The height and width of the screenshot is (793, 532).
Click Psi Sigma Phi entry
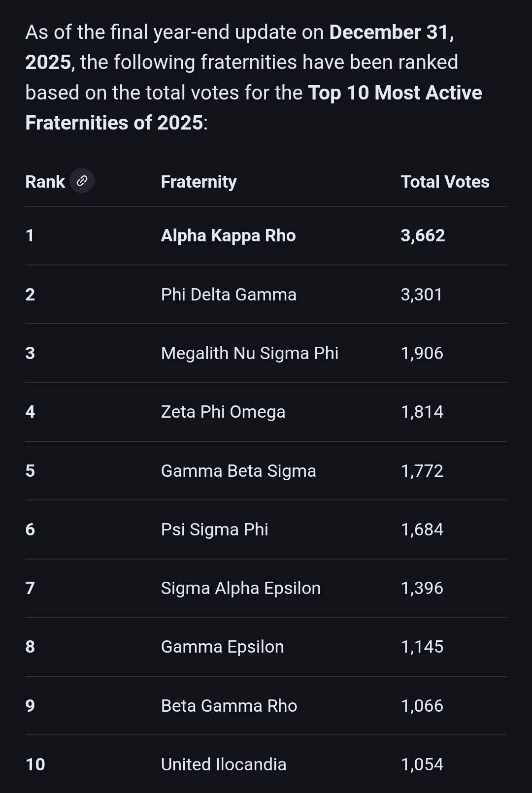214,529
